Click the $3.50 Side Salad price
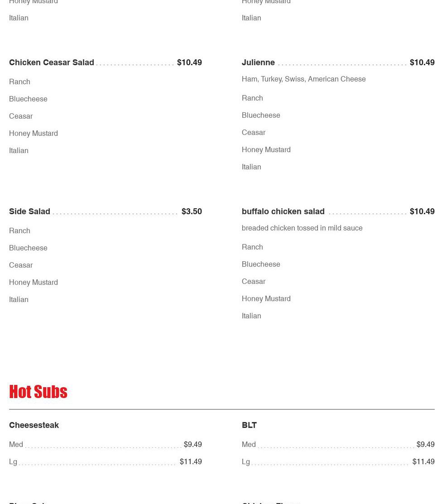This screenshot has height=504, width=437. (x=192, y=211)
